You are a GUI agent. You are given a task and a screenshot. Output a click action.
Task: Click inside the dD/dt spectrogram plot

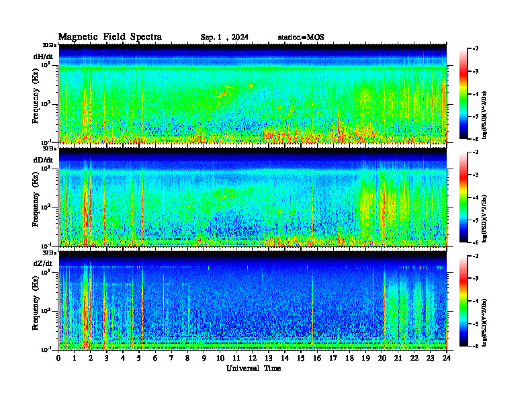253,197
